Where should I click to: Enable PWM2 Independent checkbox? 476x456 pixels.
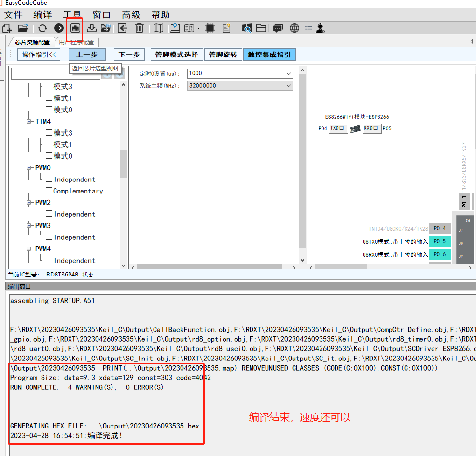pos(49,214)
